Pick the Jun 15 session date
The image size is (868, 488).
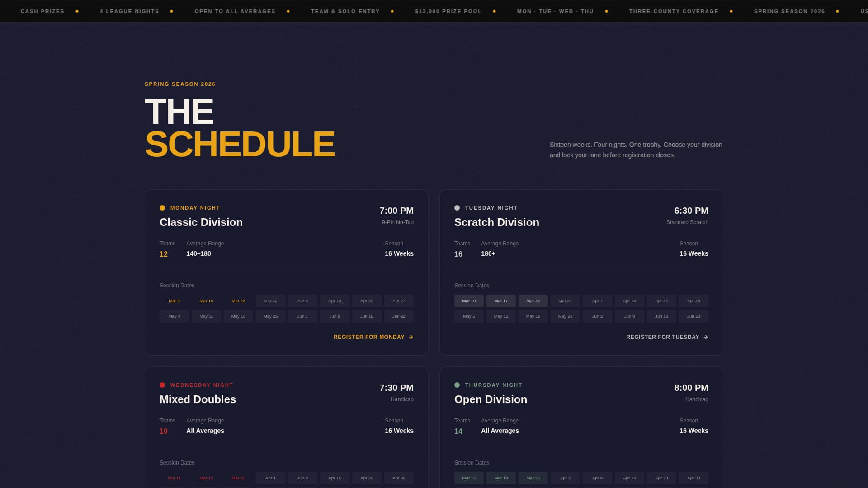click(367, 316)
